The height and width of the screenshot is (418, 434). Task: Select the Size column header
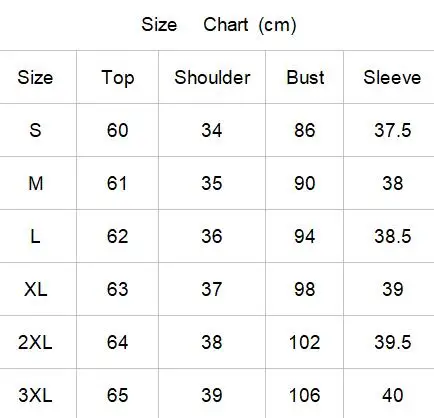click(35, 77)
